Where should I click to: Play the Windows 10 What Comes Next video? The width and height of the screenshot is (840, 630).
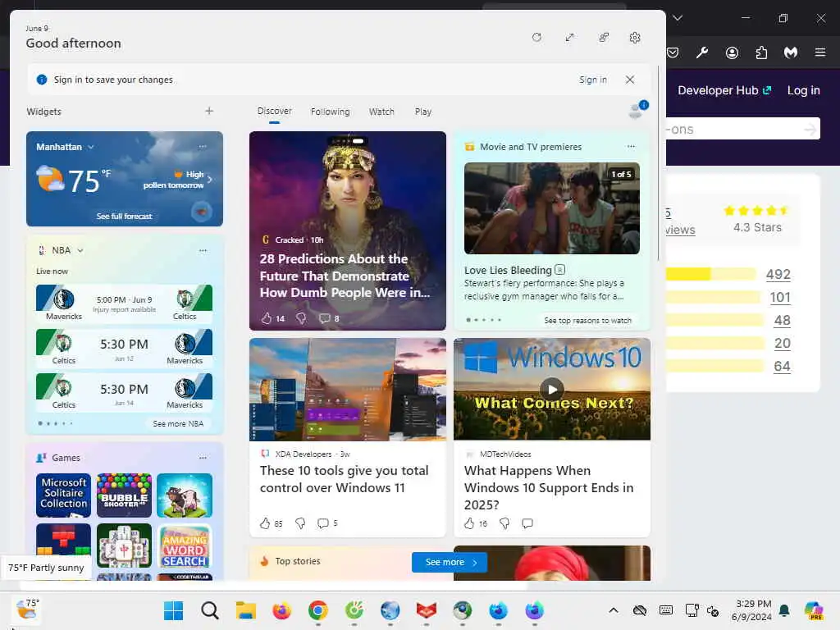pyautogui.click(x=552, y=389)
